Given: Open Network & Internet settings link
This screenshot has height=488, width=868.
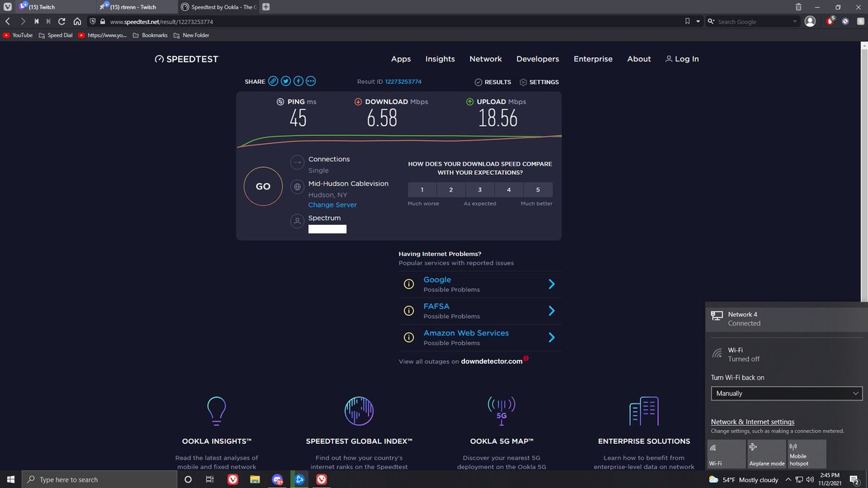Looking at the screenshot, I should click(752, 422).
